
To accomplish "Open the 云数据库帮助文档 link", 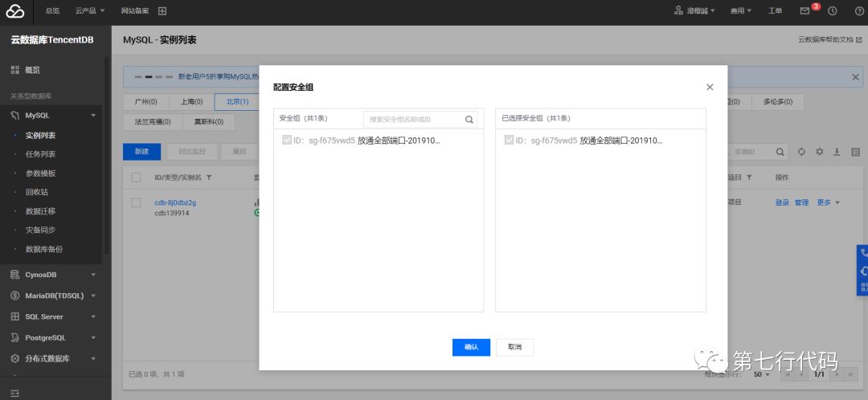I will pos(829,40).
